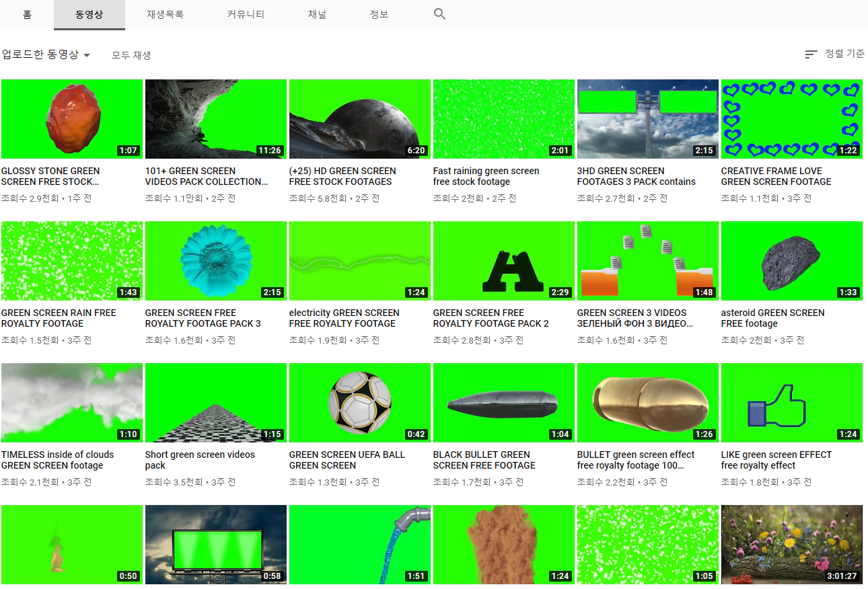Open title GREEN SCREEN FREE ROYALTY FOOTAGE PACK 3
The width and height of the screenshot is (868, 589).
coord(203,318)
